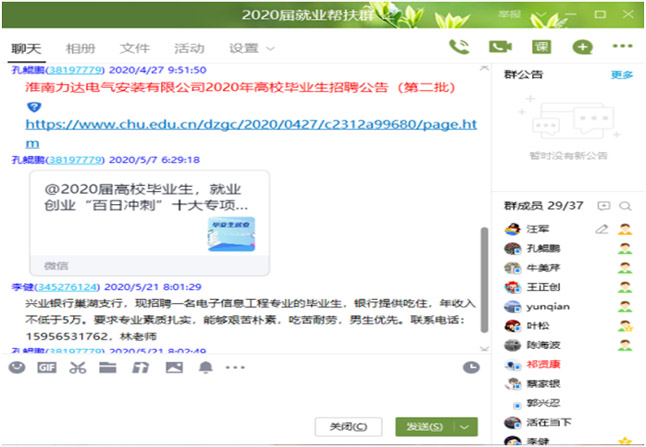
Task: Switch to the 文件 tab
Action: tap(135, 48)
